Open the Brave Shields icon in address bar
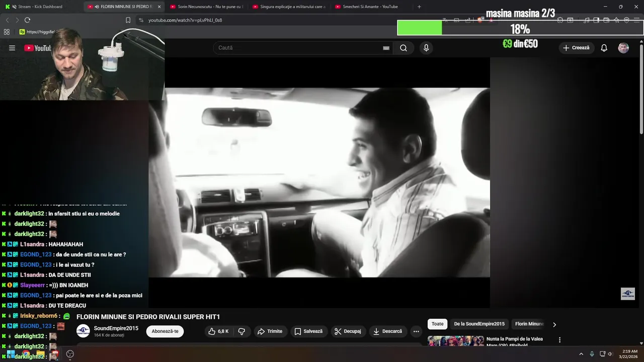This screenshot has height=362, width=644. (481, 20)
